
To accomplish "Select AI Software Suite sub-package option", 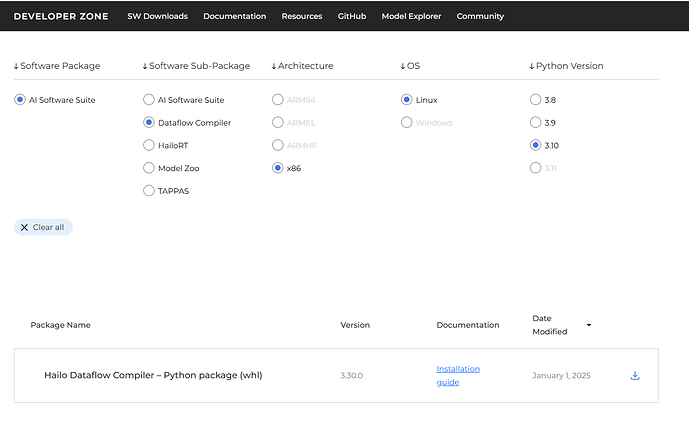I will click(x=149, y=100).
